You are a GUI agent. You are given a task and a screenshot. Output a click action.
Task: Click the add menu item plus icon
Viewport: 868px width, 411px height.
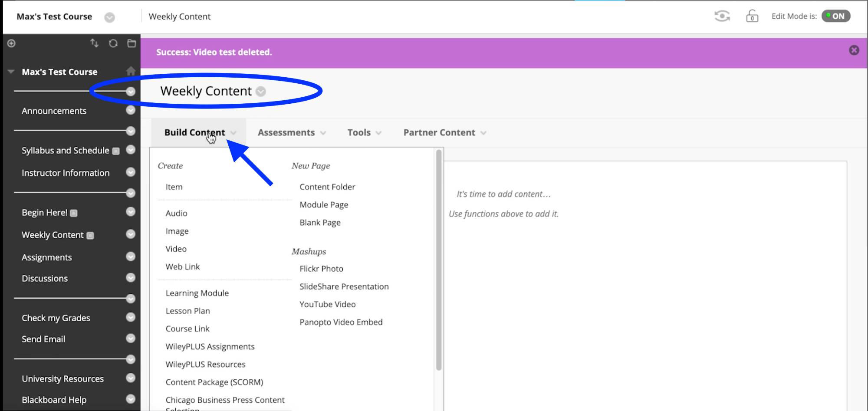12,43
